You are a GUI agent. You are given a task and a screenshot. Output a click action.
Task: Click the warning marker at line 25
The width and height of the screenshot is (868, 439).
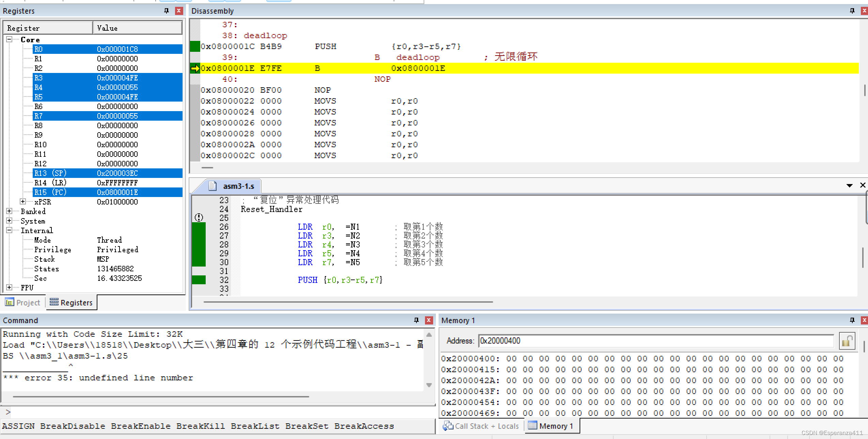tap(199, 217)
